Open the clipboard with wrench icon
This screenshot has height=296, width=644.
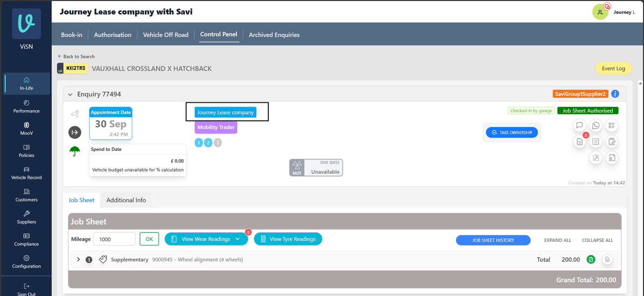pyautogui.click(x=595, y=158)
